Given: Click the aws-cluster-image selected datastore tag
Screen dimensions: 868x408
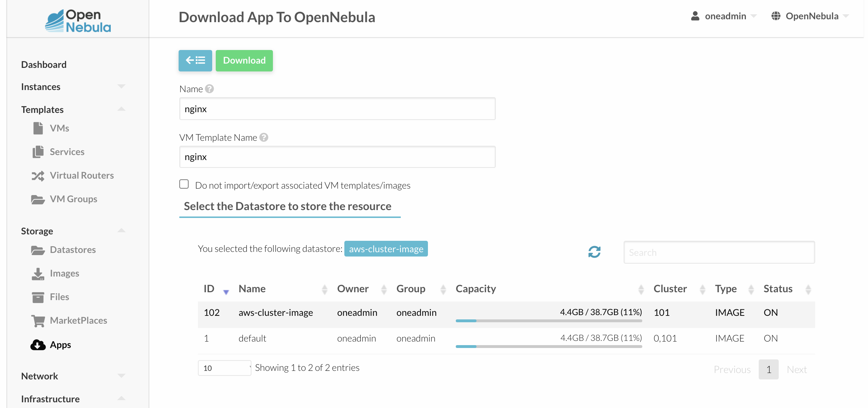Looking at the screenshot, I should click(x=386, y=249).
